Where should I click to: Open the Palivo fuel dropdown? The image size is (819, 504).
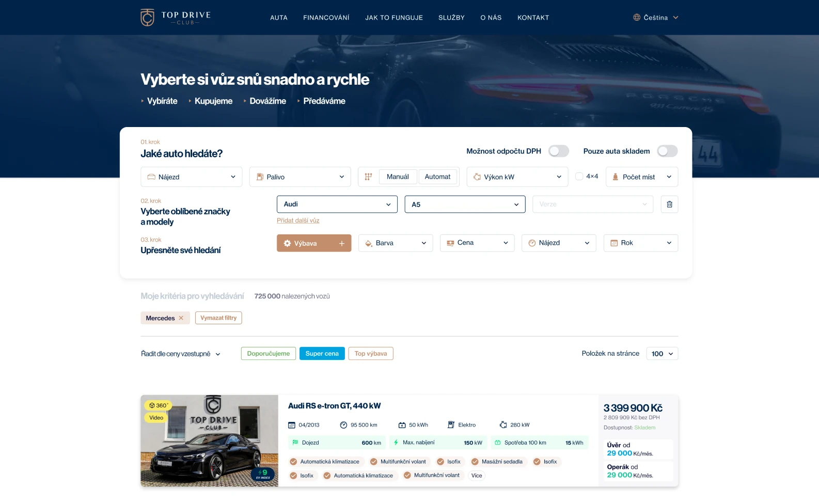click(300, 177)
